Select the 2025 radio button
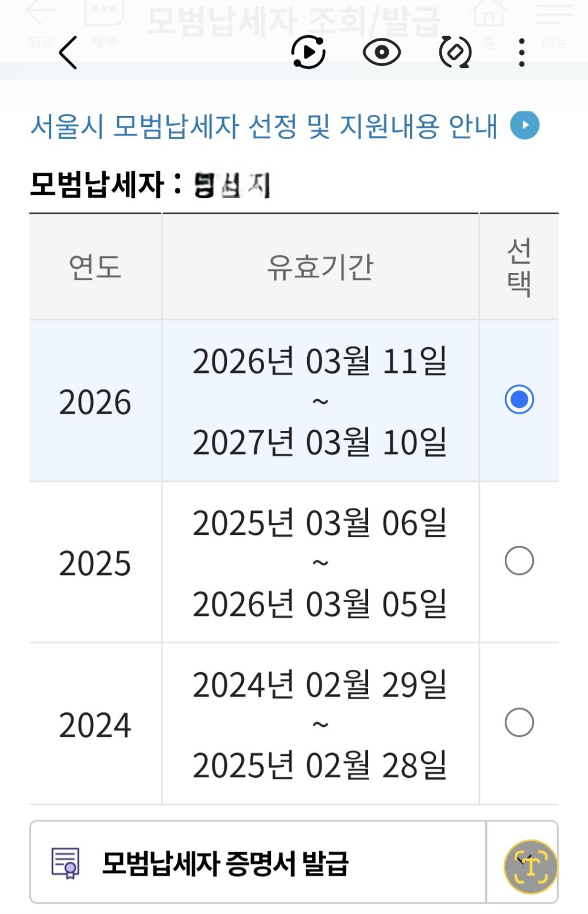This screenshot has height=914, width=588. coord(519,561)
